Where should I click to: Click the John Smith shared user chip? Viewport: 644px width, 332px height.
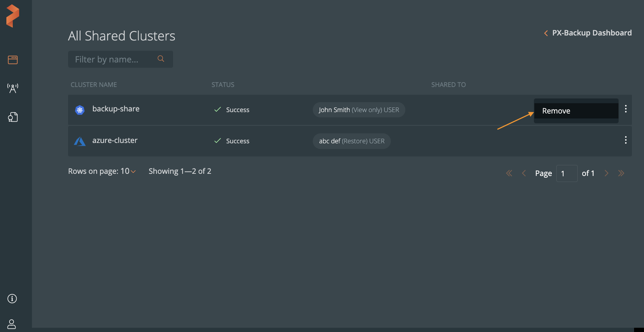(359, 110)
